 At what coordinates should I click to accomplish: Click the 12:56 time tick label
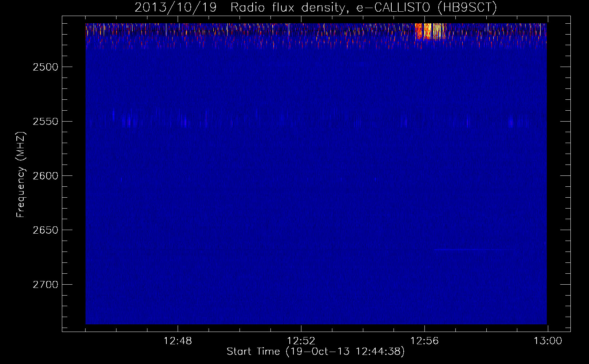coord(424,341)
